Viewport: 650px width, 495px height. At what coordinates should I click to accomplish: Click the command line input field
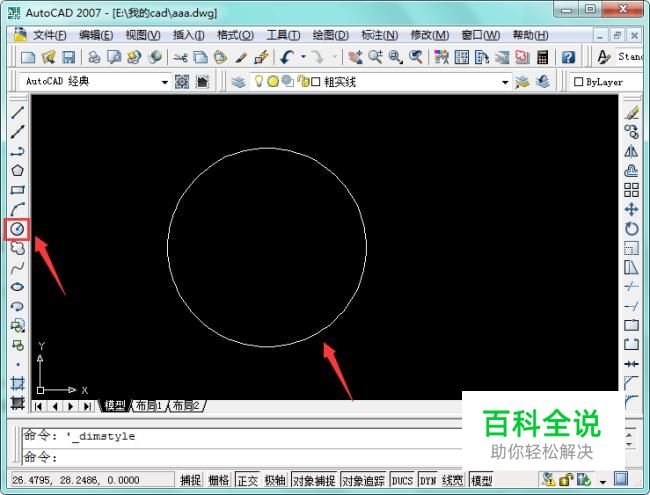(242, 457)
